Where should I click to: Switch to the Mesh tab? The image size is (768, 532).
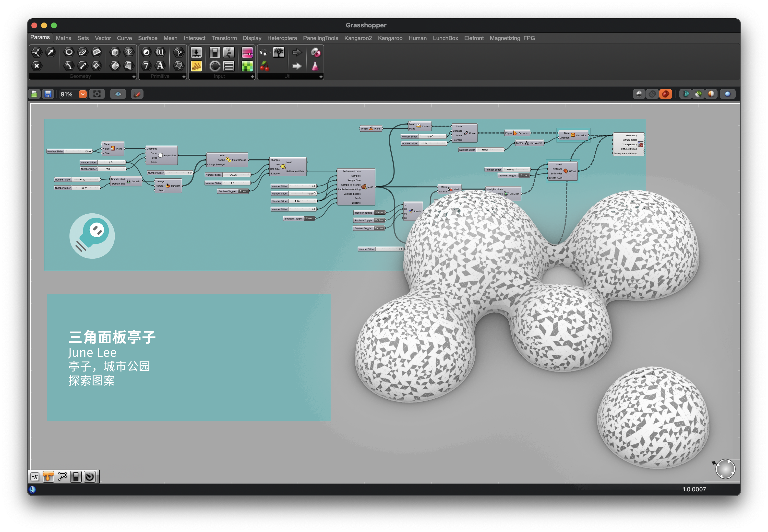click(x=170, y=38)
